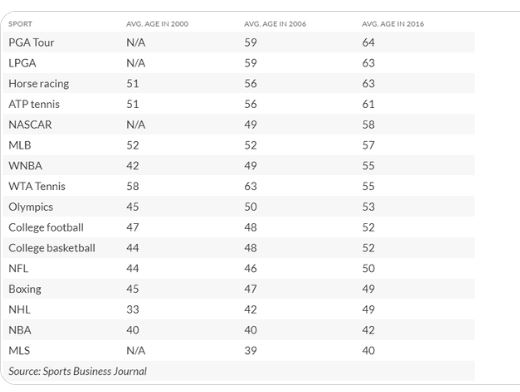Click the Source: Sports Business Journal text
520x392 pixels.
click(x=78, y=371)
